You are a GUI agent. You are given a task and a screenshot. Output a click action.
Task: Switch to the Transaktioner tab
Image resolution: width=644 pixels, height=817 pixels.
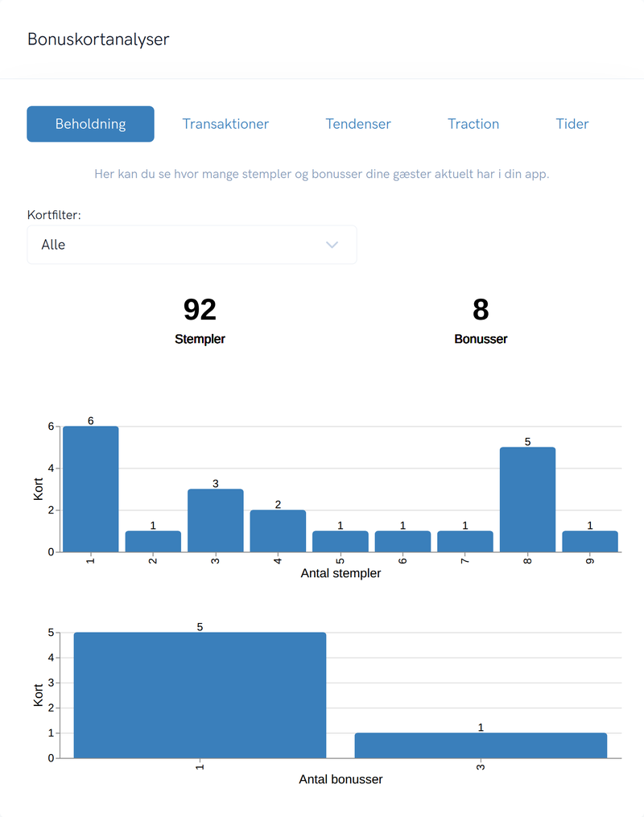click(225, 124)
